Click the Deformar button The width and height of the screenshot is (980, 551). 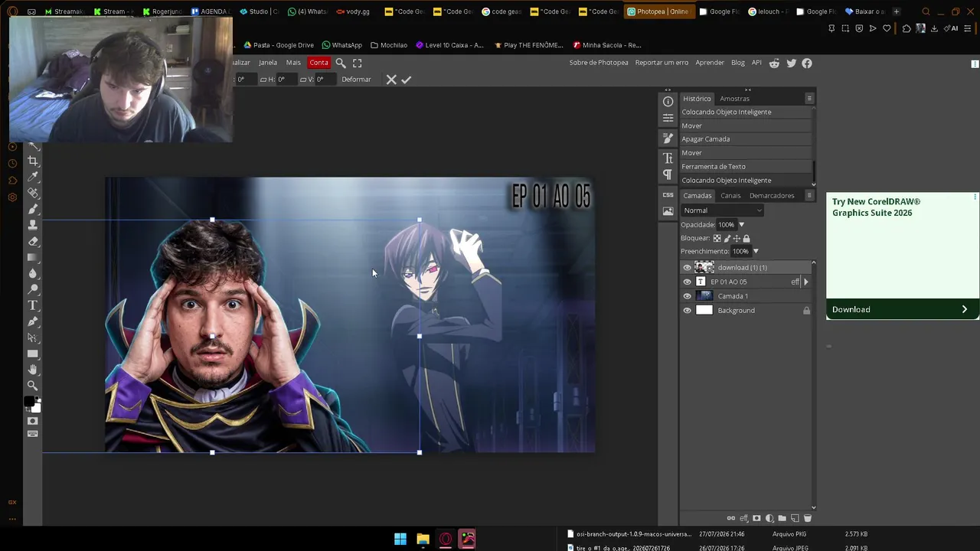(356, 80)
